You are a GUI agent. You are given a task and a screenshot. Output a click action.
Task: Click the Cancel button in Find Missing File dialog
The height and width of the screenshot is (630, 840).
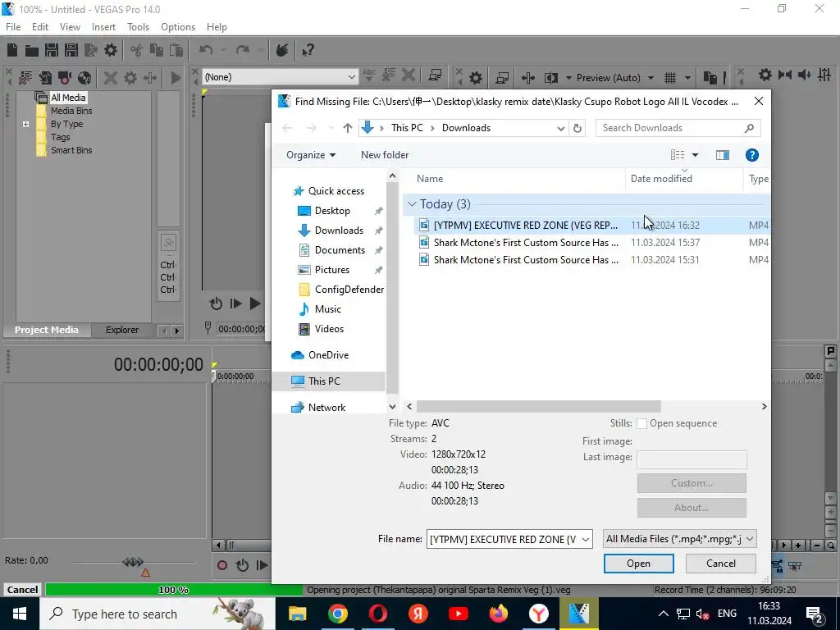pos(720,564)
